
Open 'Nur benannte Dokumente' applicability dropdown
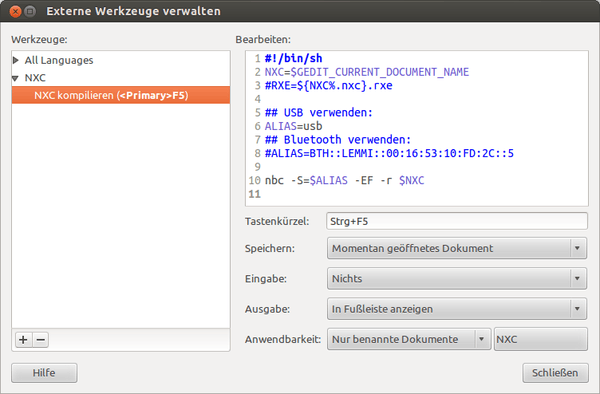tap(409, 339)
